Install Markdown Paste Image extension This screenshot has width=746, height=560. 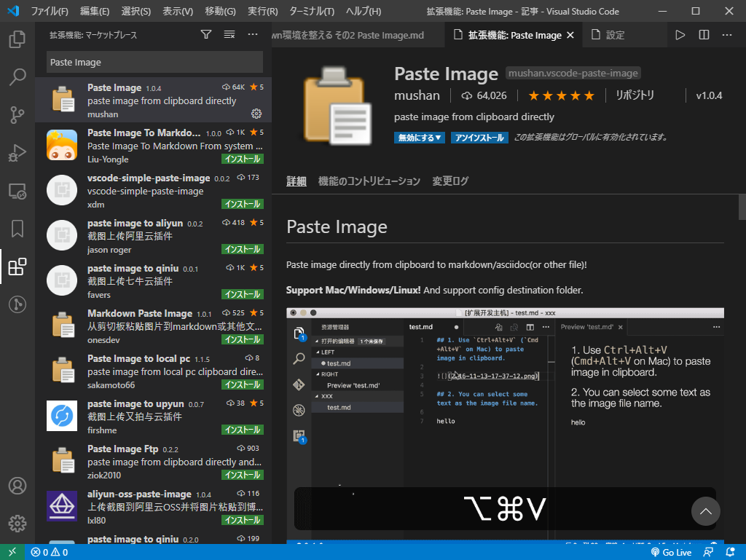pos(243,339)
